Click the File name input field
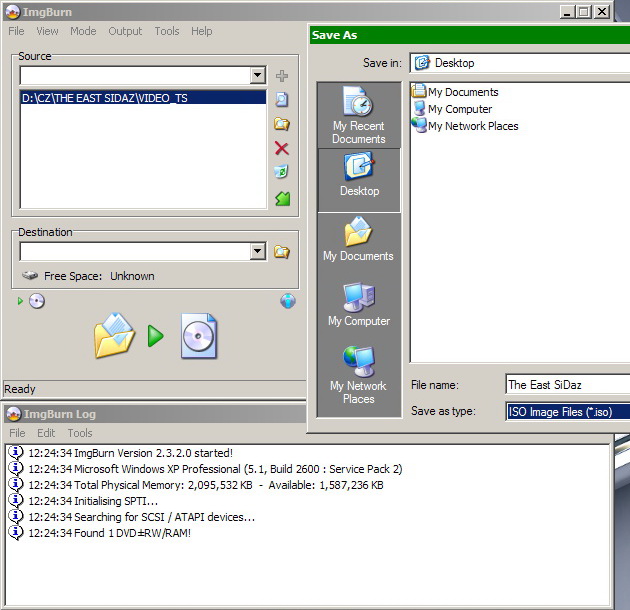This screenshot has width=630, height=610. pyautogui.click(x=567, y=385)
